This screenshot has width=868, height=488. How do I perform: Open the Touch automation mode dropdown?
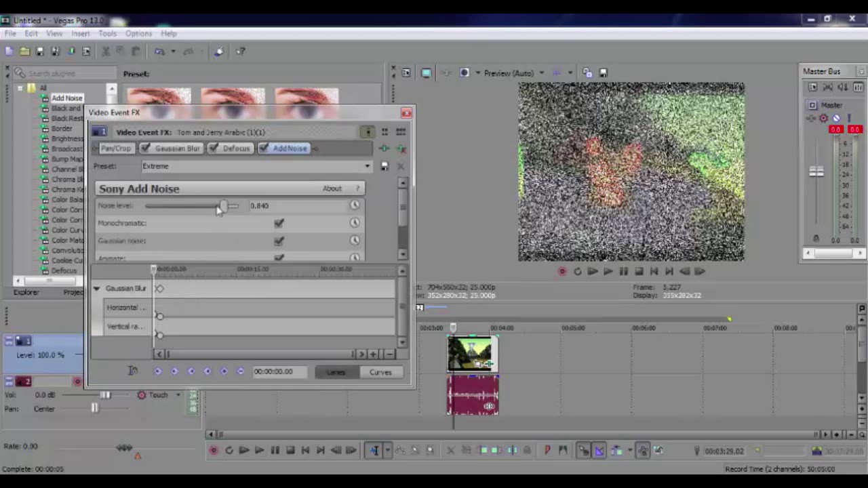[x=178, y=395]
